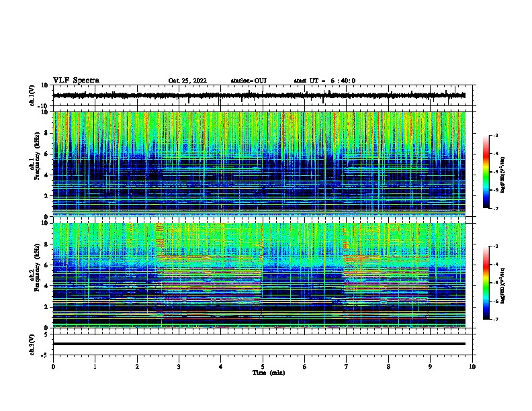Click time axis tick label "3"
This screenshot has height=411, width=532.
[x=179, y=367]
